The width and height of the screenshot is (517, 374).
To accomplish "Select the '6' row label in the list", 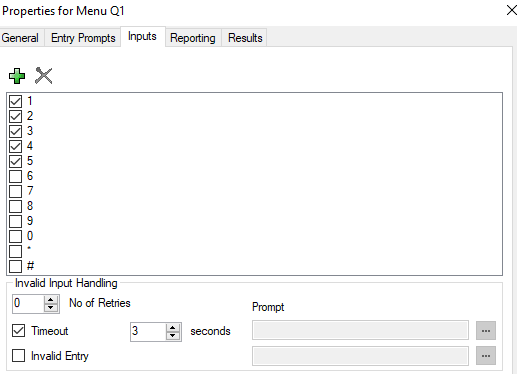I will 30,176.
